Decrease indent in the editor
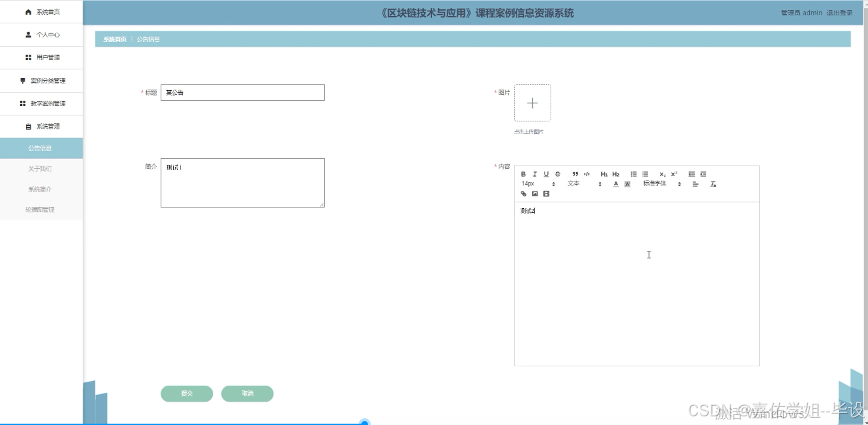Screen dimensions: 868x425 click(x=692, y=174)
